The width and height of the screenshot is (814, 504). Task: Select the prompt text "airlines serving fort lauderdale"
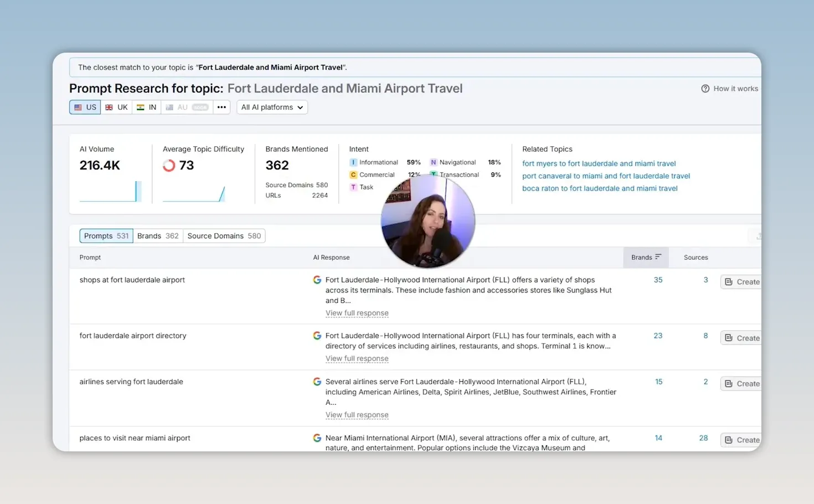tap(131, 382)
